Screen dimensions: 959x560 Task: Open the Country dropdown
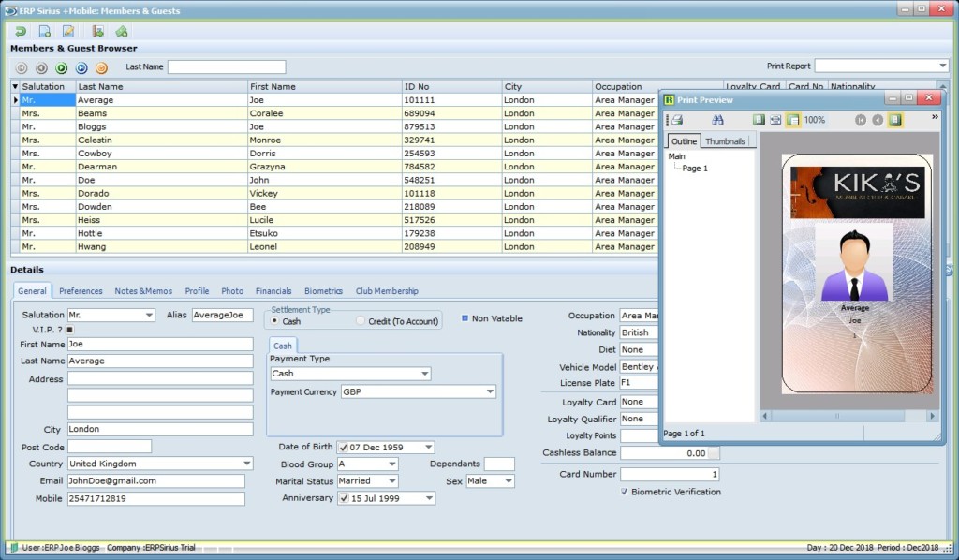click(x=246, y=464)
